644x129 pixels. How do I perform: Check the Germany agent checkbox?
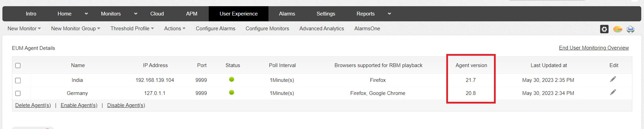(x=18, y=94)
